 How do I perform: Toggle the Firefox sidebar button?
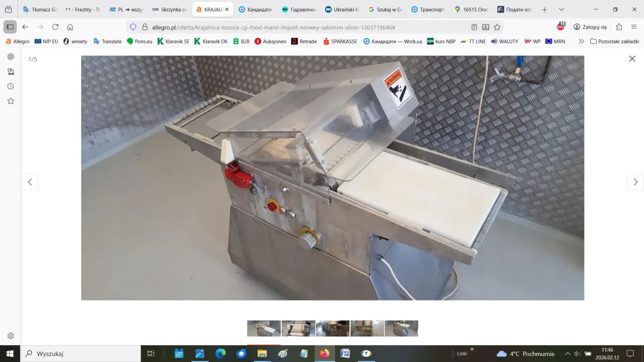point(10,27)
